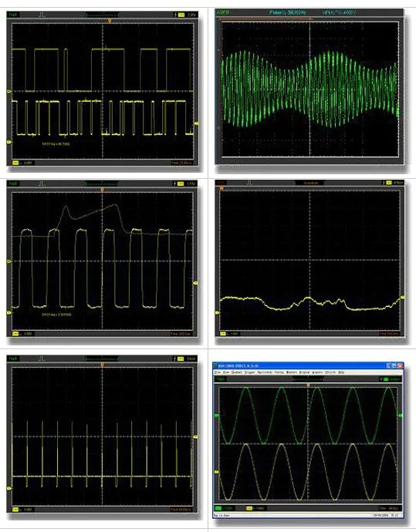Open the File menu in the sine-wave window
This screenshot has height=532, width=416.
(217, 372)
